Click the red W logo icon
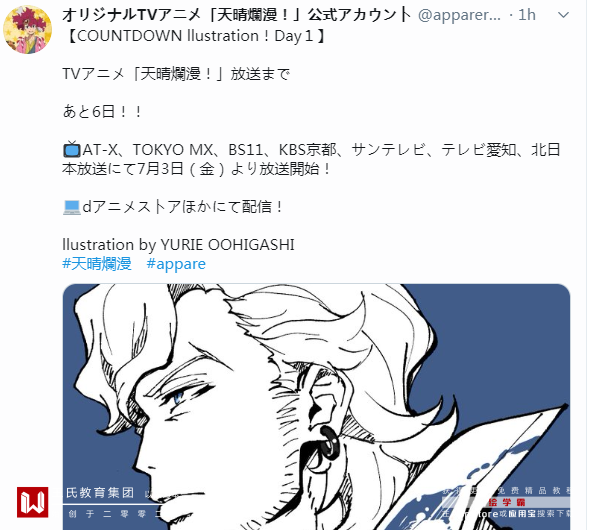591x530 pixels. coord(32,502)
